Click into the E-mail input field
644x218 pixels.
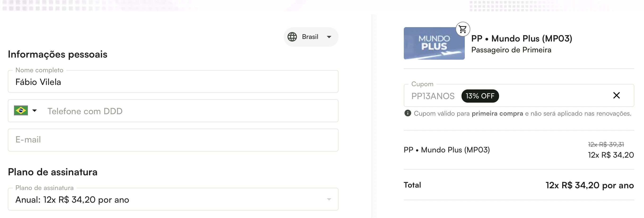coord(173,140)
